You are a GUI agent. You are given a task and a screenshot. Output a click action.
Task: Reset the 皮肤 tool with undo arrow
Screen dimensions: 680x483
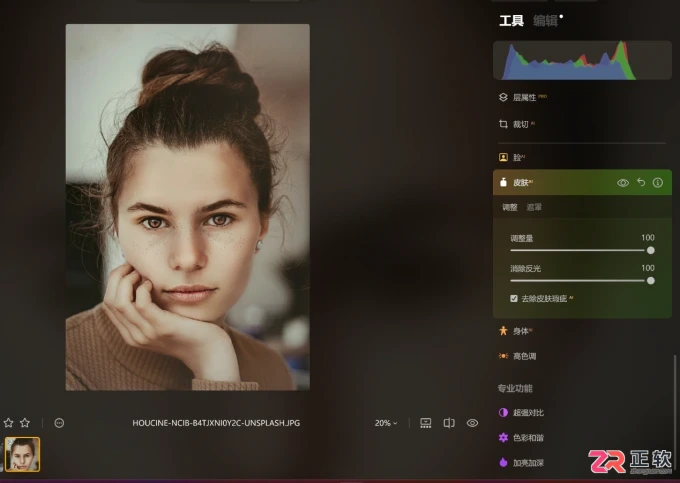point(641,183)
